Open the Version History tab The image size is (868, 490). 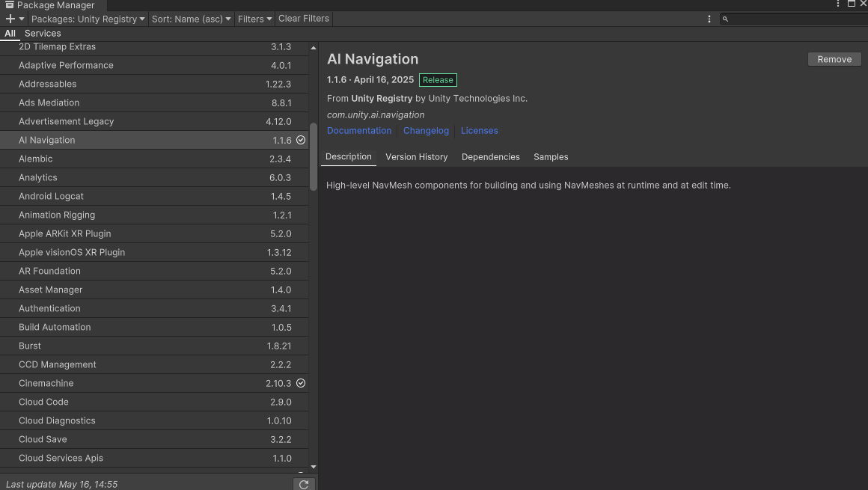pyautogui.click(x=416, y=156)
